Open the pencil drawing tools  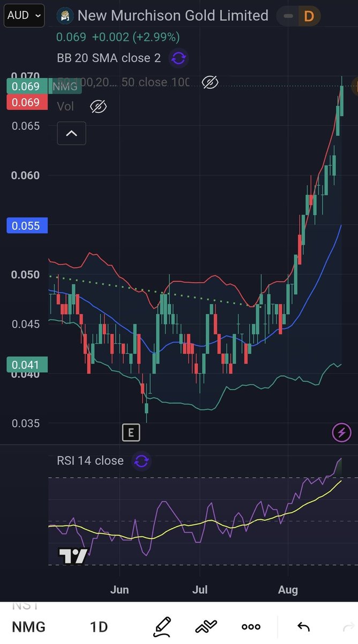[x=162, y=626]
